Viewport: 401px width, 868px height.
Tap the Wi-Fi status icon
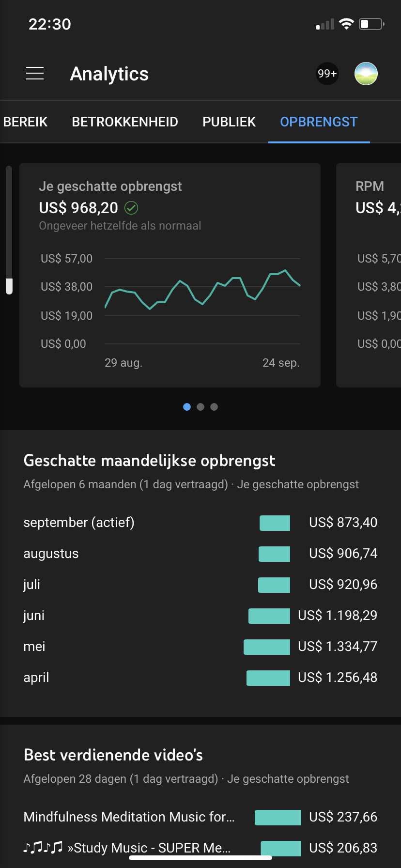click(x=346, y=24)
